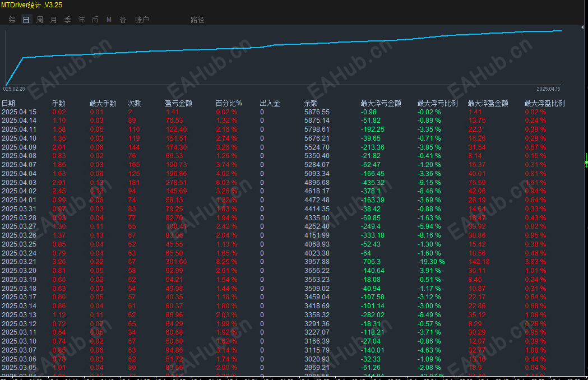Click the 手数 column header
The height and width of the screenshot is (380, 588).
pyautogui.click(x=58, y=103)
